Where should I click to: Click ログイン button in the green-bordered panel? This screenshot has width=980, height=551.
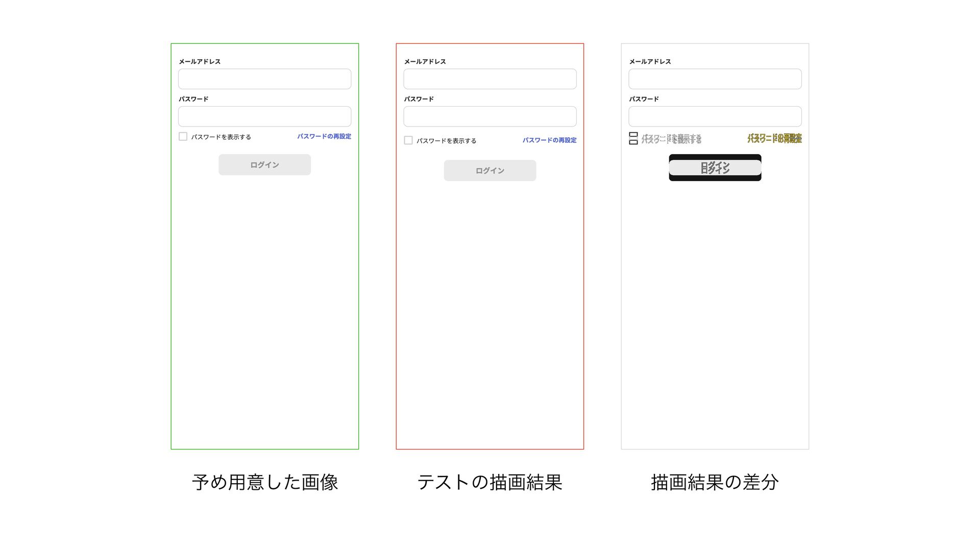[x=264, y=165]
